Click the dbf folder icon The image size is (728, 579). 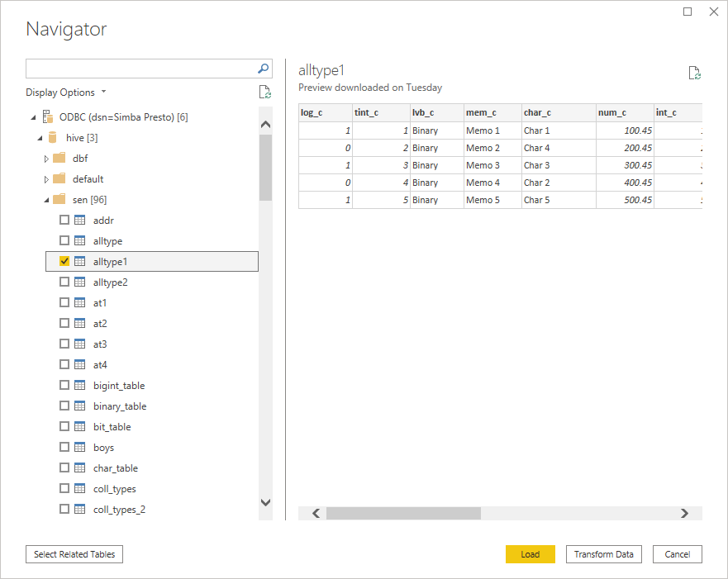(x=59, y=159)
